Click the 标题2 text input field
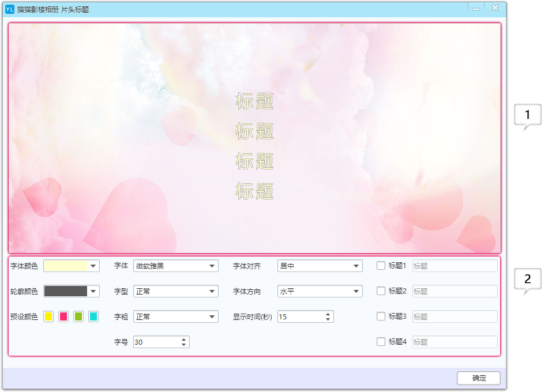 click(455, 291)
